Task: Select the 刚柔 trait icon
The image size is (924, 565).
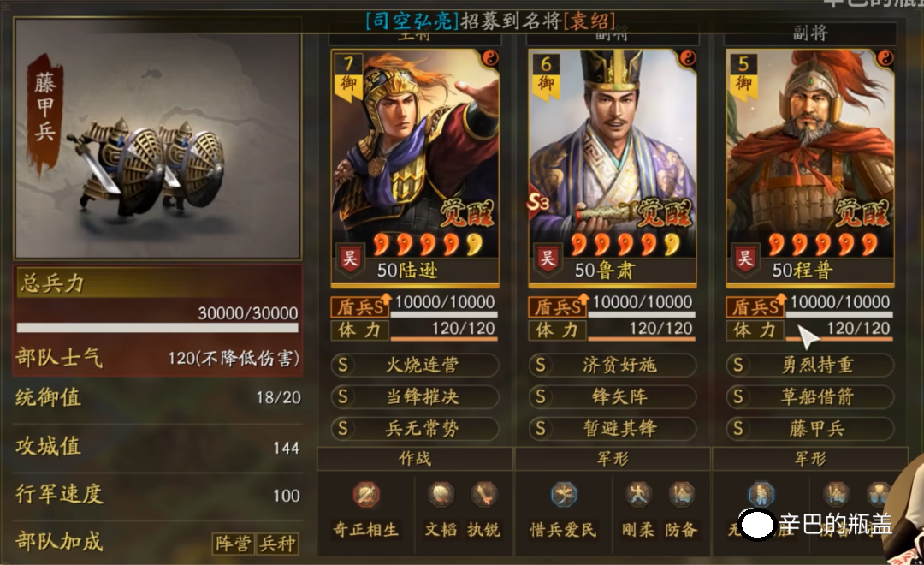Action: coord(638,494)
